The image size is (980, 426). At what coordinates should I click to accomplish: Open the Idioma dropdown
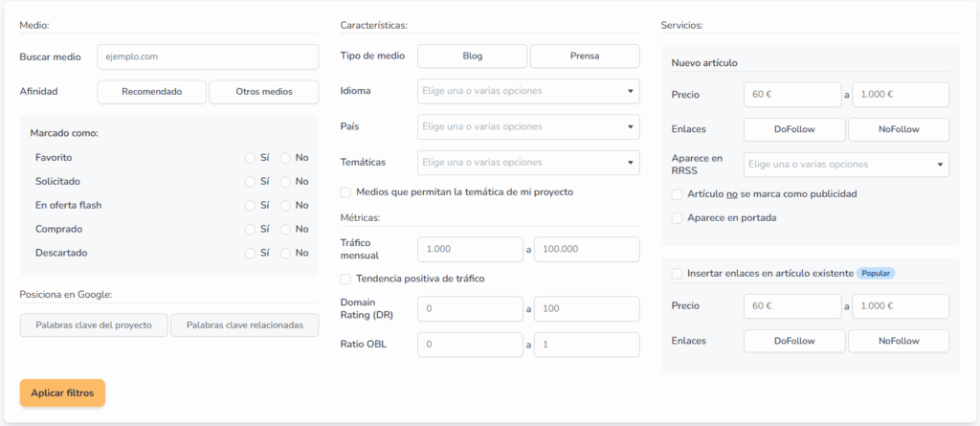tap(528, 91)
